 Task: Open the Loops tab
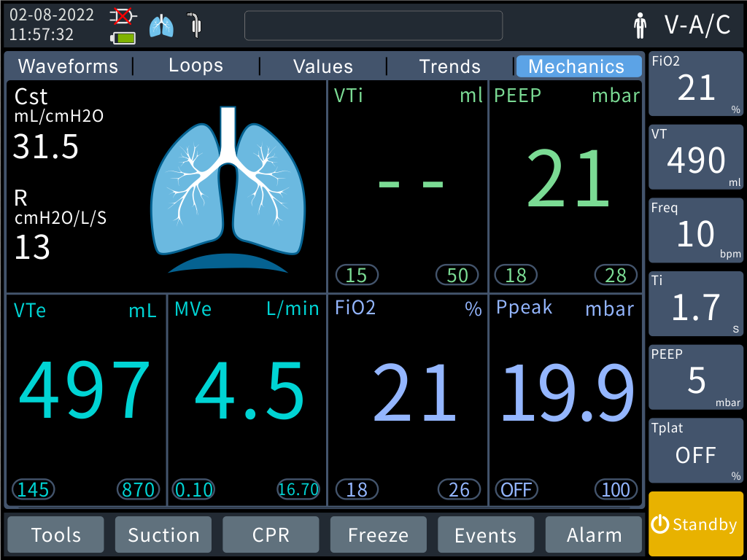(x=196, y=66)
